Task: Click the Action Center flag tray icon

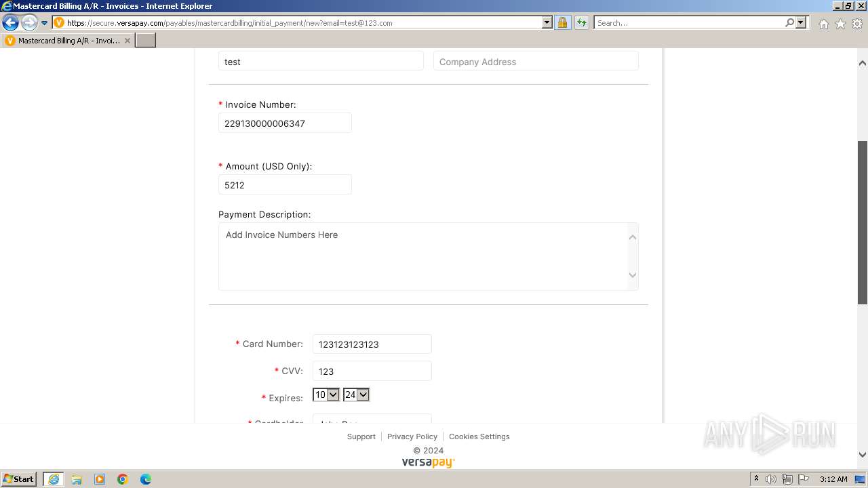Action: 804,479
